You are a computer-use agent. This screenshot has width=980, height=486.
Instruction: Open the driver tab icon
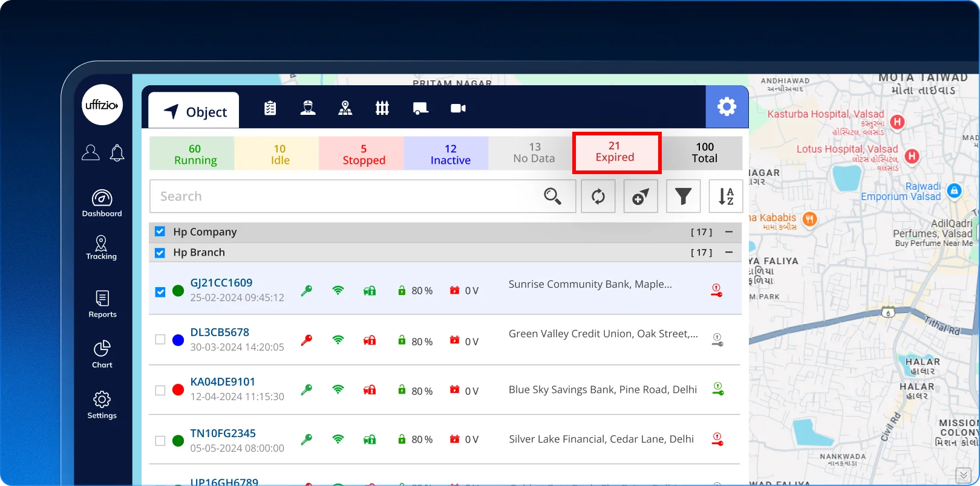point(308,108)
